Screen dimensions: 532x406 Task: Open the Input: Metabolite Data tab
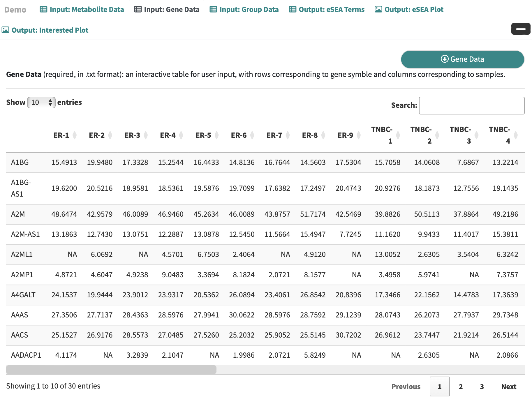point(82,10)
